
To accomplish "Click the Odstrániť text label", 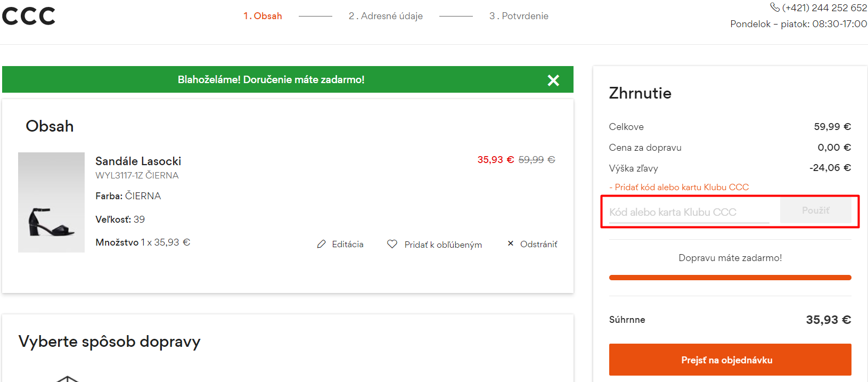I will 538,244.
